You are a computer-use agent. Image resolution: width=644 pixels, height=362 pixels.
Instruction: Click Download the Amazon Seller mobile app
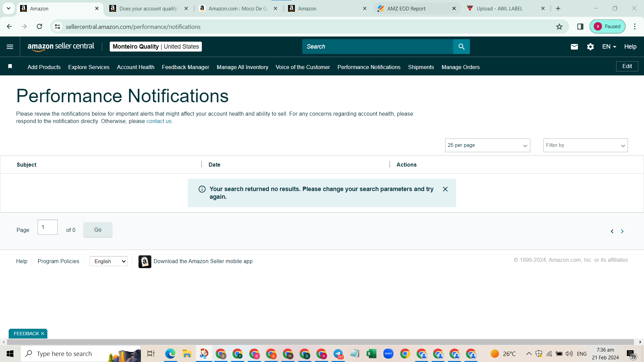(203, 261)
